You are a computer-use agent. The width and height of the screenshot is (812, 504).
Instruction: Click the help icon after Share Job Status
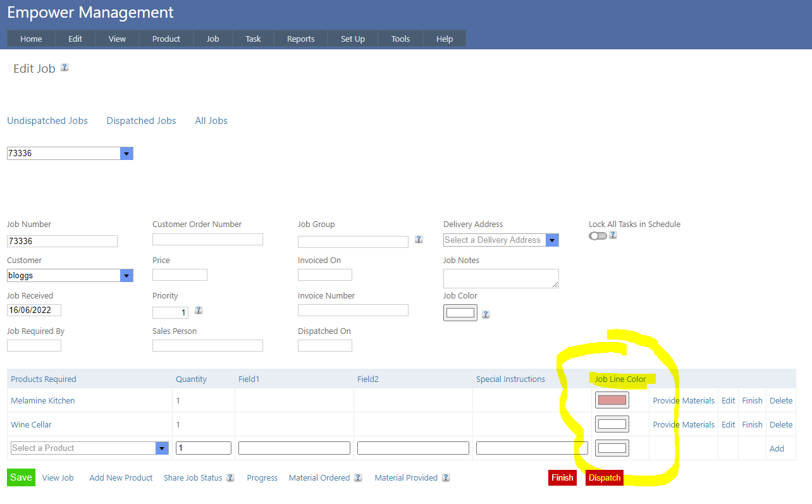pos(230,478)
